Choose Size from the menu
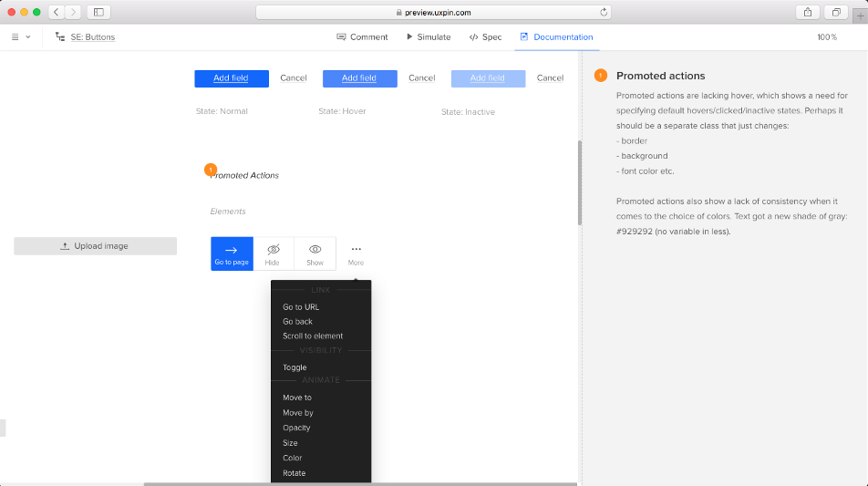 click(x=290, y=443)
